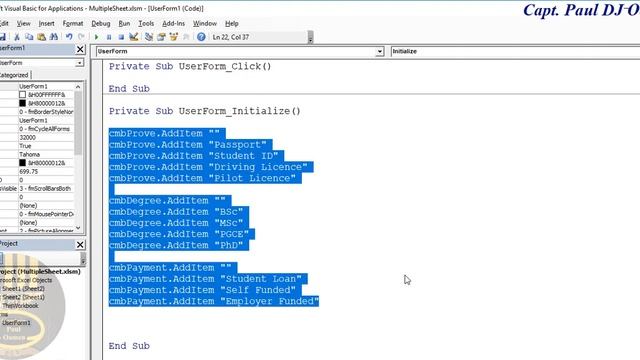Click the final End Sub line
This screenshot has height=360, width=640.
click(x=129, y=346)
